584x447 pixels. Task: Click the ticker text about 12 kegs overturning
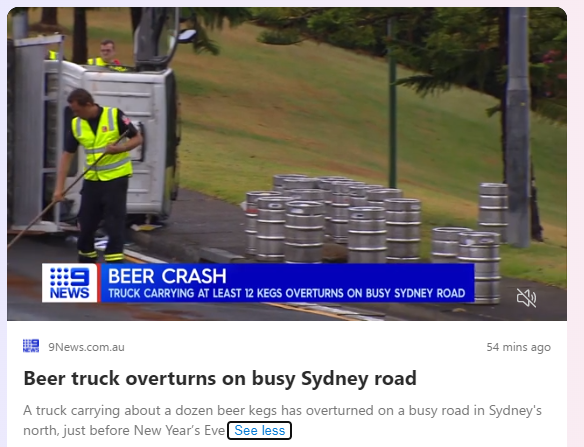point(287,294)
